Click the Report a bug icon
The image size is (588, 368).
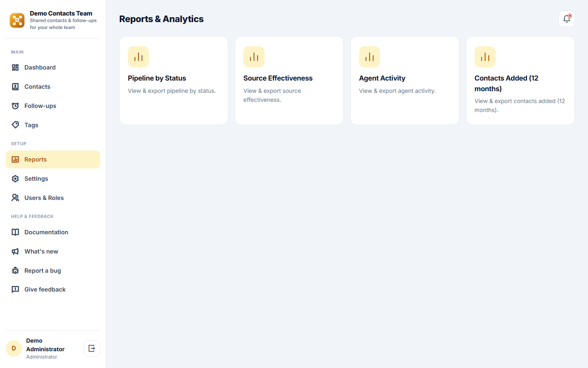15,271
